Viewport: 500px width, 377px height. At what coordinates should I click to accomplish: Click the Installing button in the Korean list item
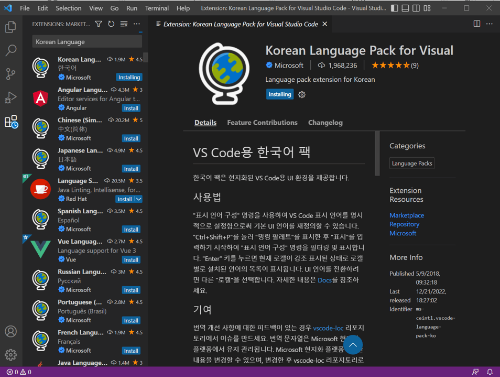tap(129, 77)
